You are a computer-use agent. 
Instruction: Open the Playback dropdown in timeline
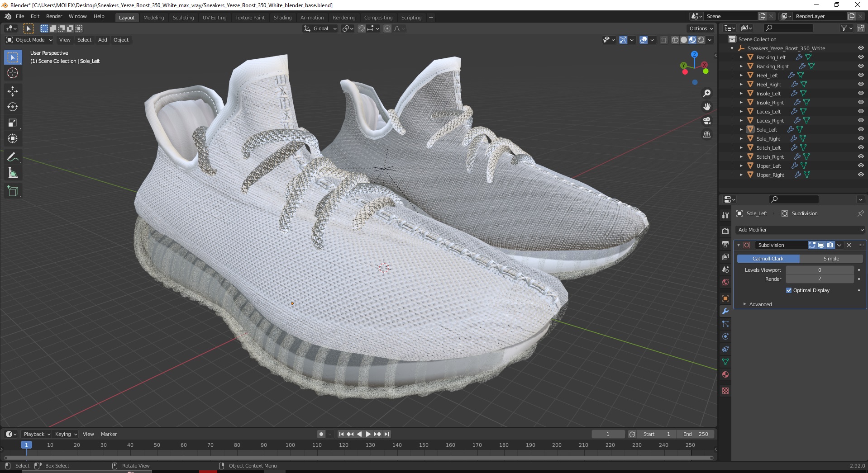point(37,434)
